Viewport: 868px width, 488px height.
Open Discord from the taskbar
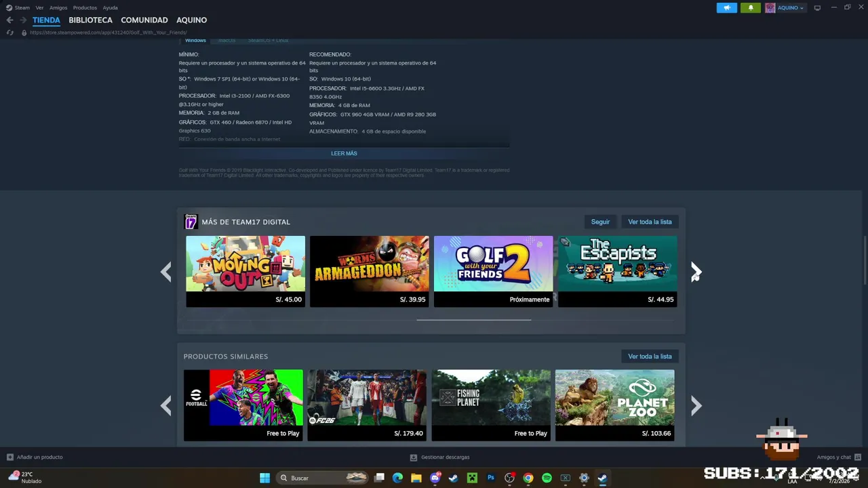[435, 478]
